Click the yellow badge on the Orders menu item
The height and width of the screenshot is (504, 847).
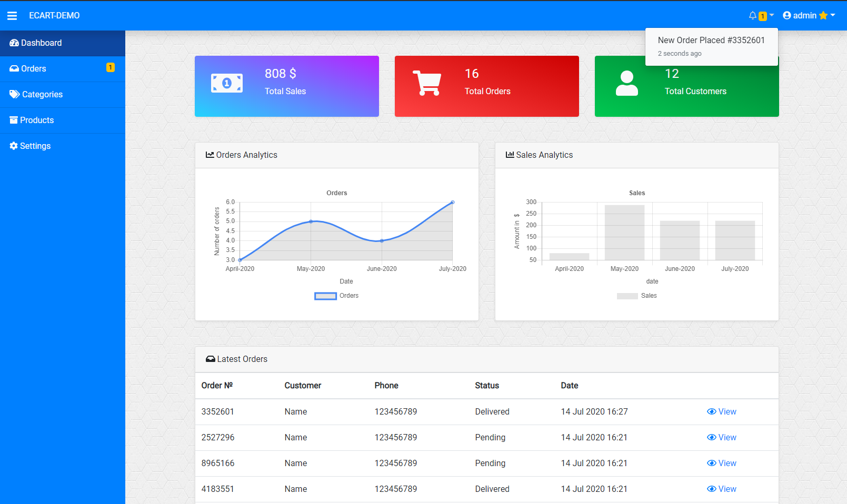pos(111,68)
